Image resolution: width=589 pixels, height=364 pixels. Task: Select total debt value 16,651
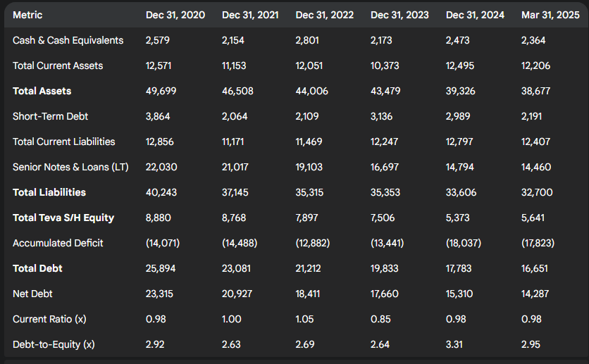click(x=535, y=268)
